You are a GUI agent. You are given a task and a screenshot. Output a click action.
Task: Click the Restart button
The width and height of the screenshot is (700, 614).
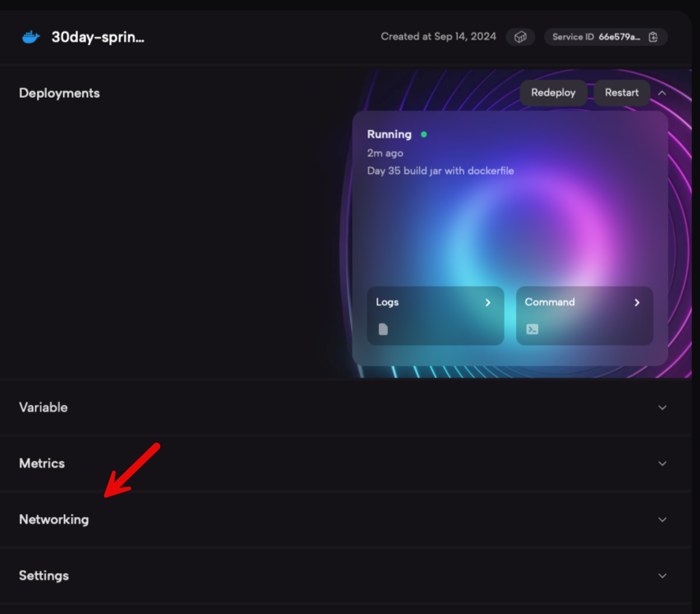tap(621, 93)
